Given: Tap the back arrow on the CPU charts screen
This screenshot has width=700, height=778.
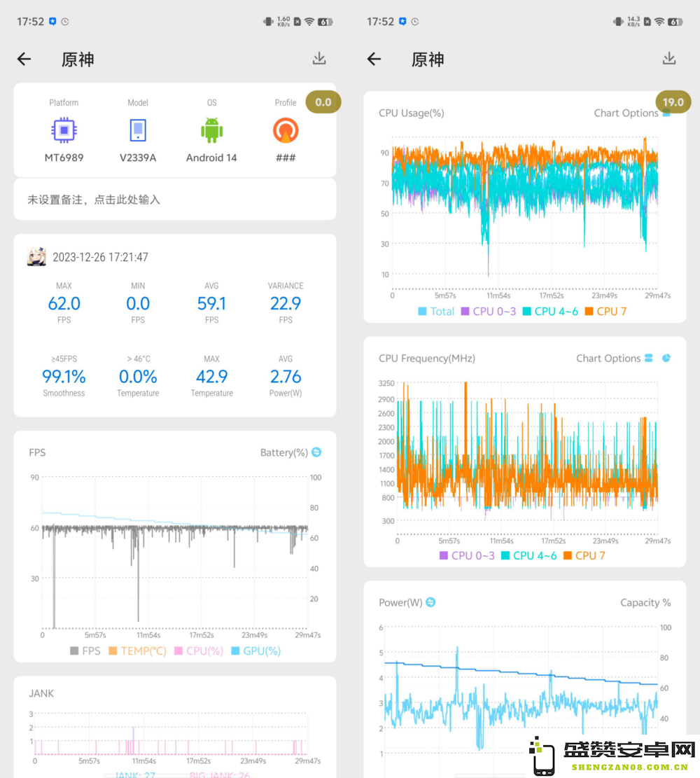Looking at the screenshot, I should 374,59.
